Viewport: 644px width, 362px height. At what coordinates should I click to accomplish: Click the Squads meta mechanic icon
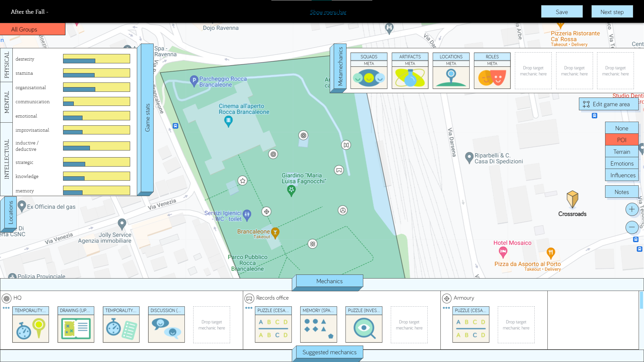(369, 78)
